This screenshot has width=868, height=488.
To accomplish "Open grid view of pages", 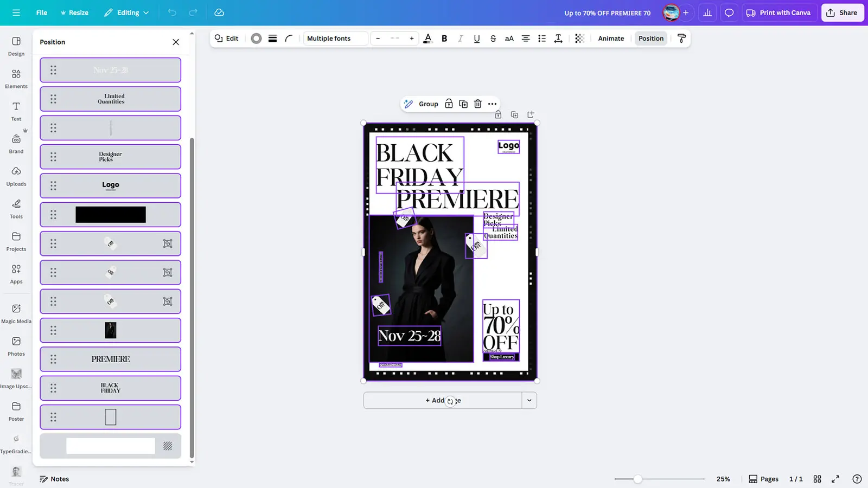I will click(817, 479).
